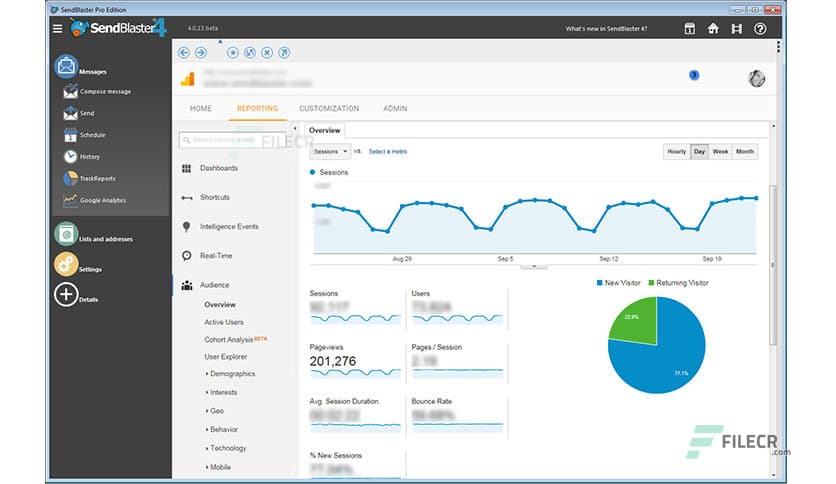The height and width of the screenshot is (484, 836).
Task: Expand the Technology submenu
Action: point(226,448)
